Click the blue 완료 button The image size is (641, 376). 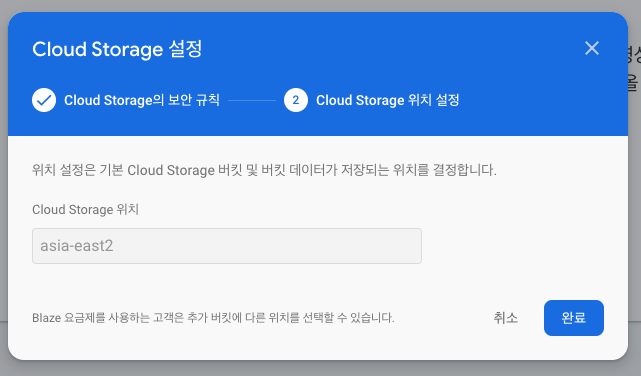click(574, 318)
